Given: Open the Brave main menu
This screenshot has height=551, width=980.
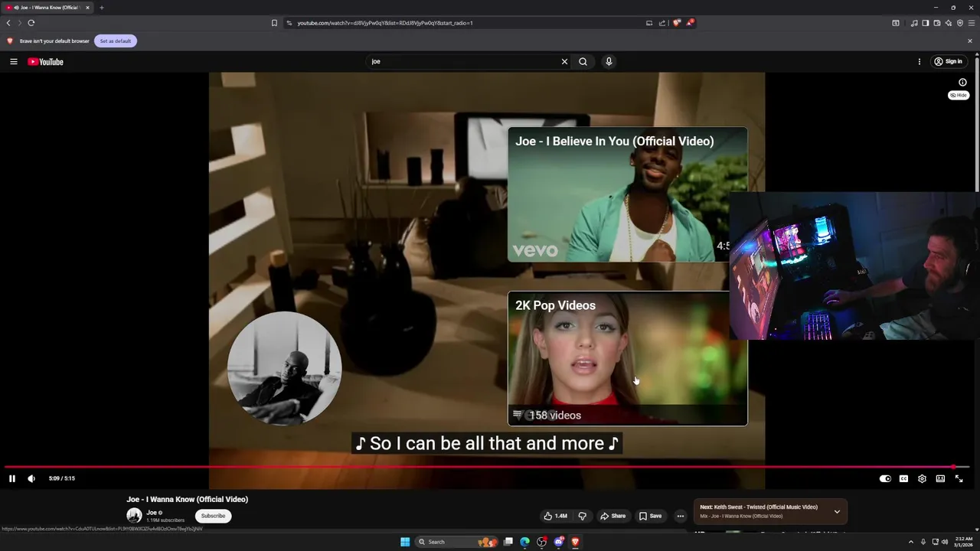Looking at the screenshot, I should click(x=972, y=23).
